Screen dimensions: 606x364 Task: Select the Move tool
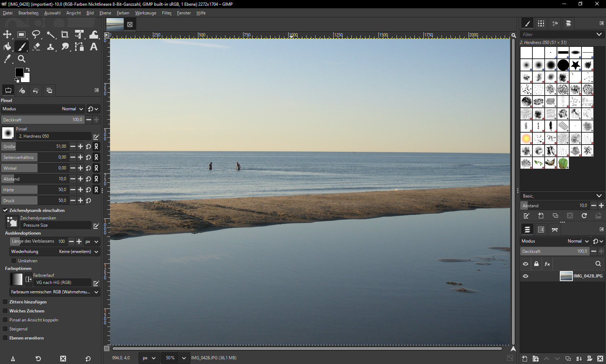point(7,35)
